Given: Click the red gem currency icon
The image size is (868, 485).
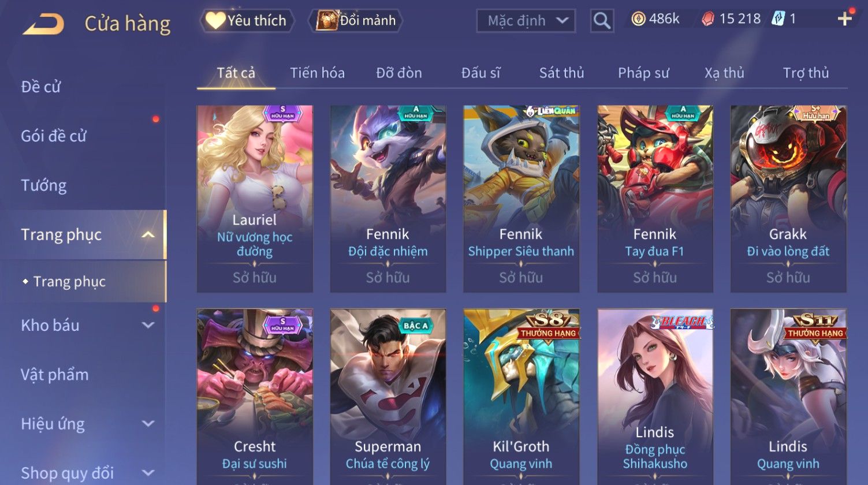Looking at the screenshot, I should click(707, 20).
